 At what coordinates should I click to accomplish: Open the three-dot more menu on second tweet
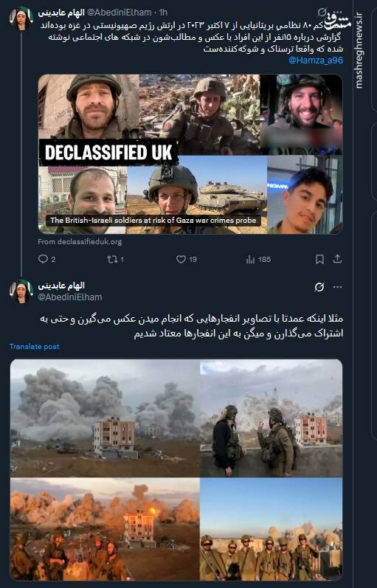coord(337,287)
